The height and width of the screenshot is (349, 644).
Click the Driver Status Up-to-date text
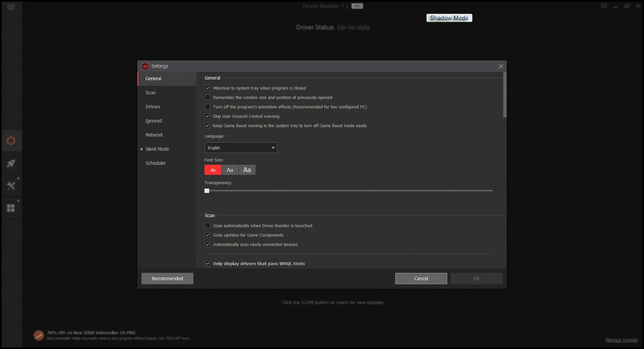click(x=333, y=28)
